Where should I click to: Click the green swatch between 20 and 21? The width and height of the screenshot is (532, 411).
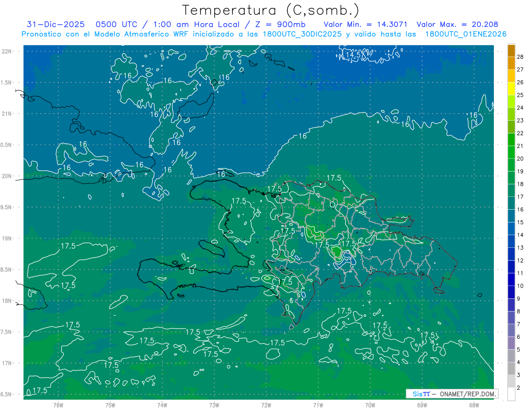[511, 153]
